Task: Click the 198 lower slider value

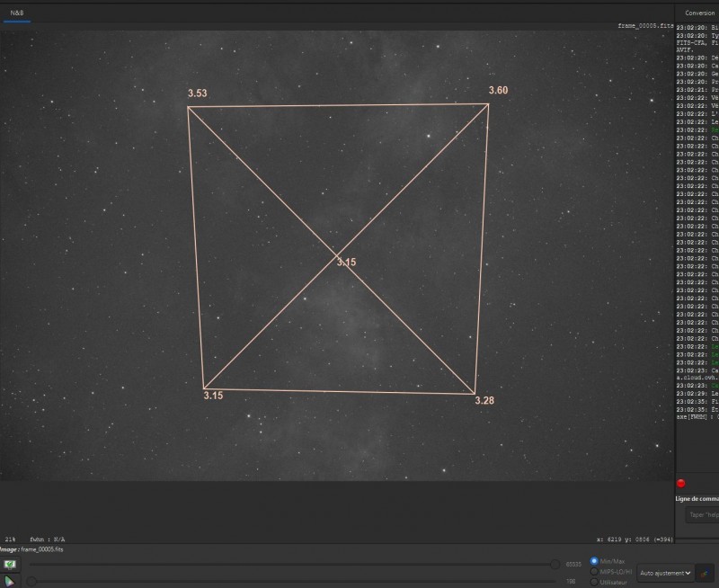Action: click(x=571, y=581)
